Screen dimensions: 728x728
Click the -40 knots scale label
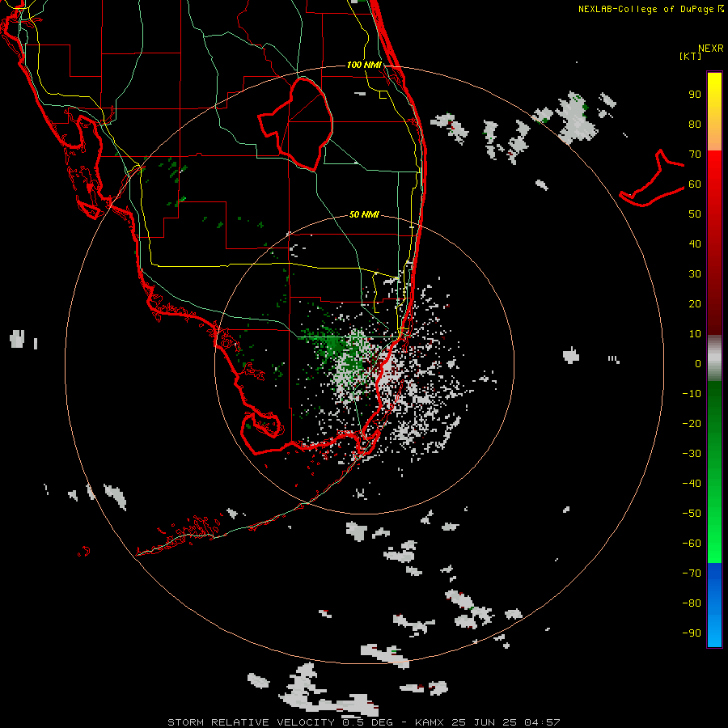(692, 484)
